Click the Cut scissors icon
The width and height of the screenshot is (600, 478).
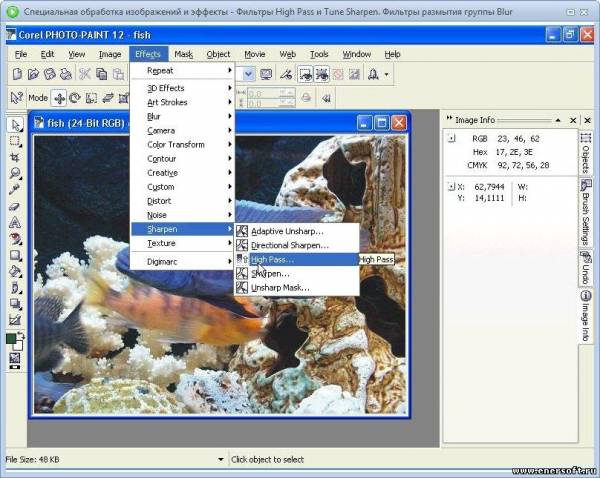pyautogui.click(x=85, y=74)
